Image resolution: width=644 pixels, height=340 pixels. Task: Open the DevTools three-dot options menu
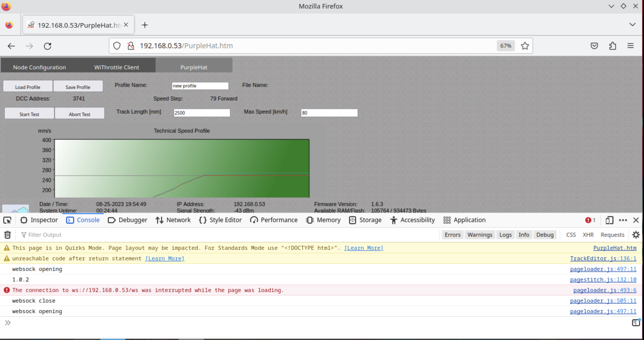click(623, 220)
